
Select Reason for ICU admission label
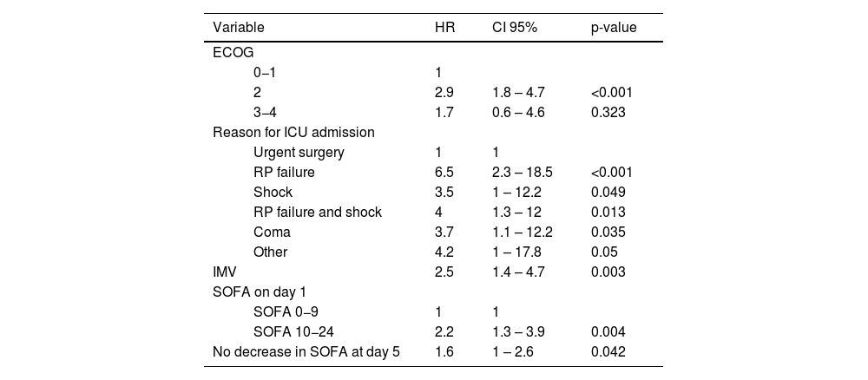[x=293, y=133]
